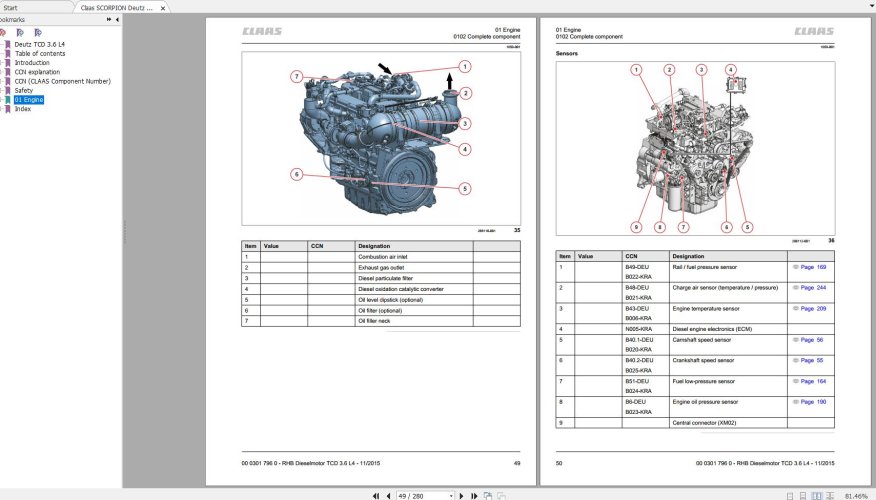Jump to the last page
This screenshot has height=500, width=876.
[x=474, y=496]
